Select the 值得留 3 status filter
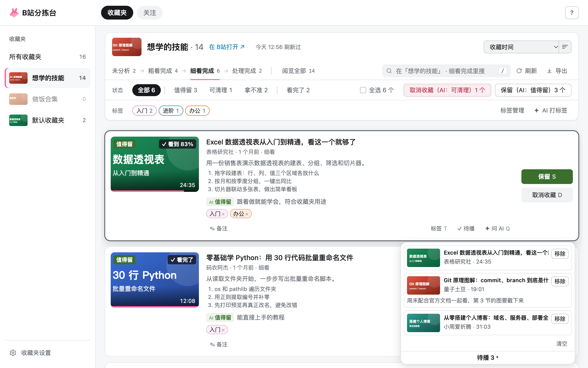The image size is (588, 368). point(185,90)
